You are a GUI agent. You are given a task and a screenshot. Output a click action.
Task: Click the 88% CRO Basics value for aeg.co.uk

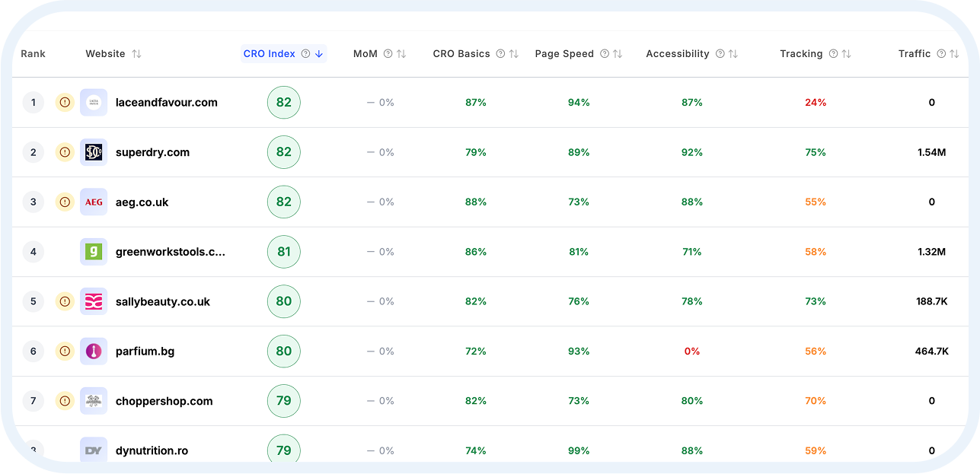tap(476, 202)
